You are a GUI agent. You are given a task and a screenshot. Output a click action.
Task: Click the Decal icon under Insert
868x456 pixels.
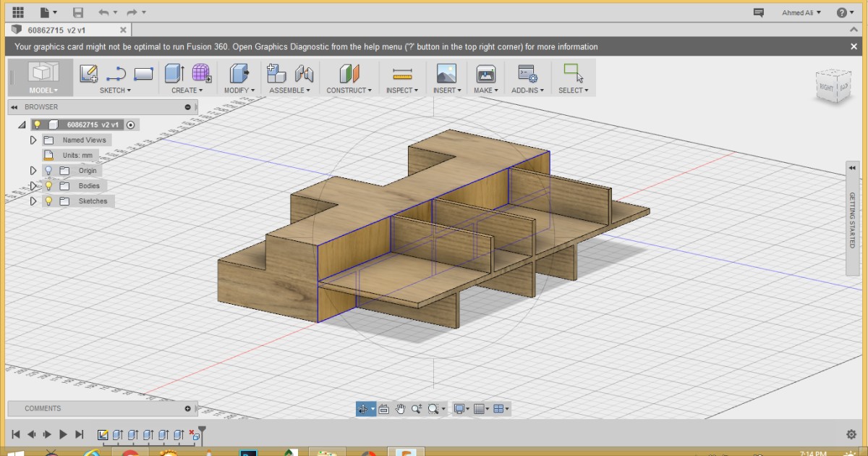[x=446, y=72]
